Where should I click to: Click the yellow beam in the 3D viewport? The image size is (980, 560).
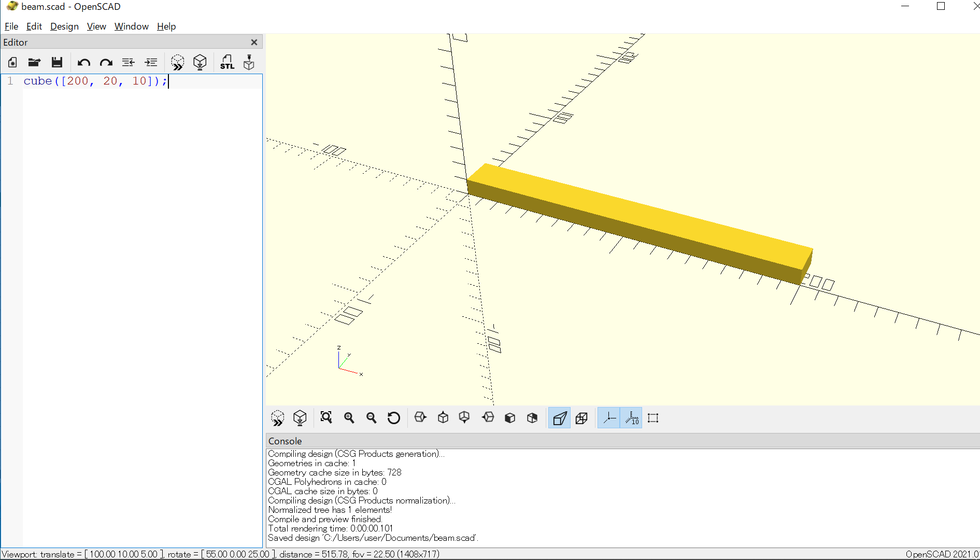coord(640,223)
